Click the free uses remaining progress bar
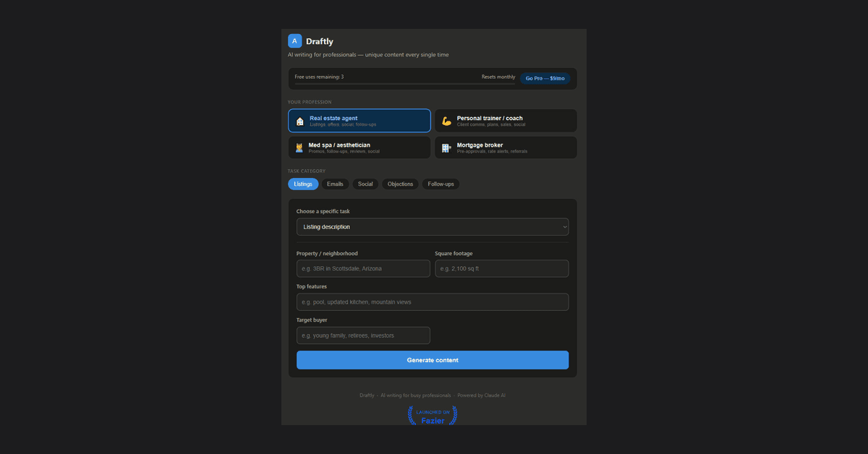Screen dimensions: 868x454 click(405, 84)
